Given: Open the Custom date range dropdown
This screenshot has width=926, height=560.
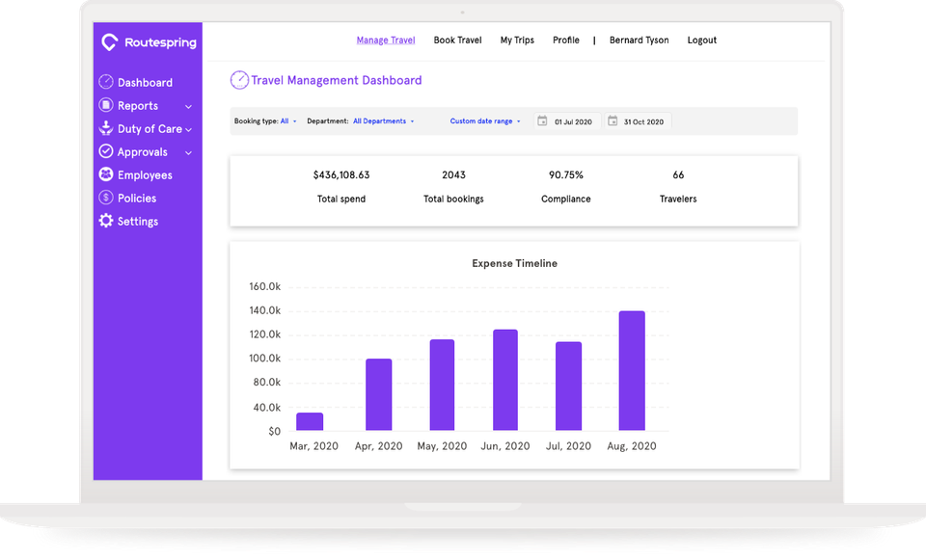Looking at the screenshot, I should coord(485,121).
